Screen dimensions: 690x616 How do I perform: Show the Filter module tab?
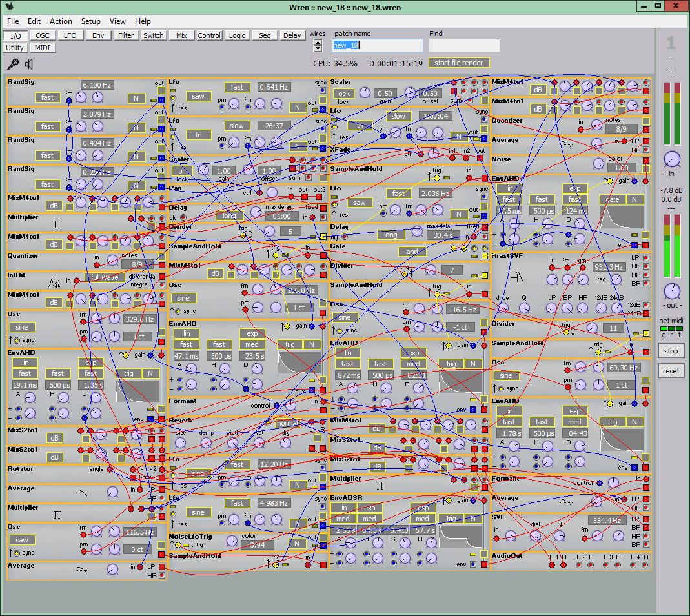[x=126, y=35]
